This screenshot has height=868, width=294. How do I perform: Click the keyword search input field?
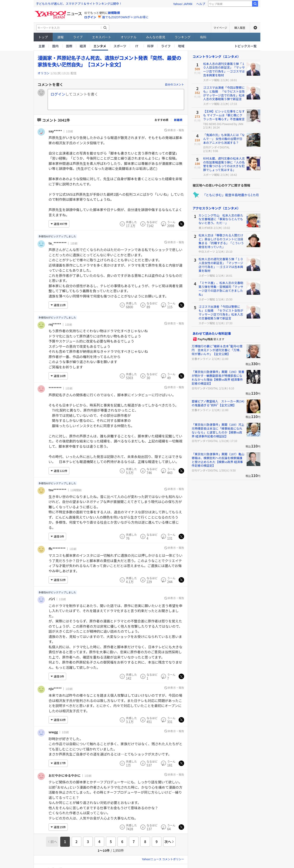click(x=69, y=28)
